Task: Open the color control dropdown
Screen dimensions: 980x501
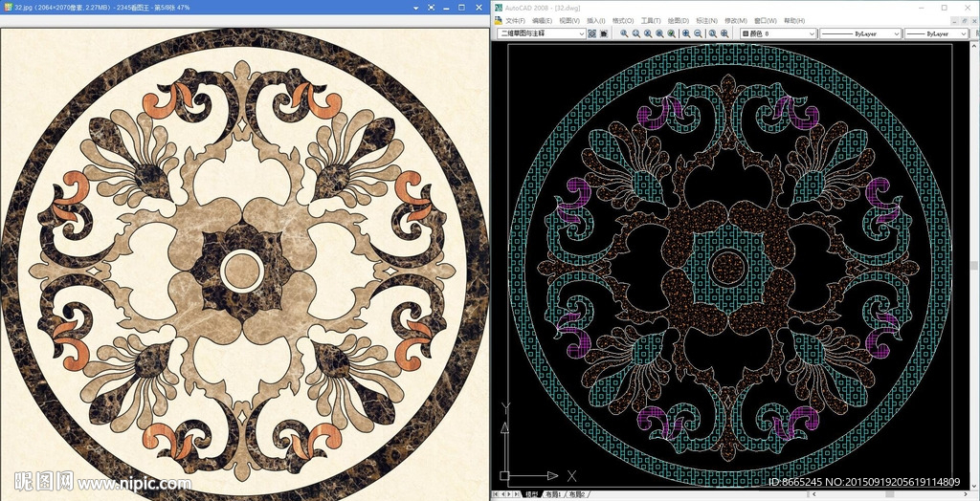Action: (x=812, y=33)
